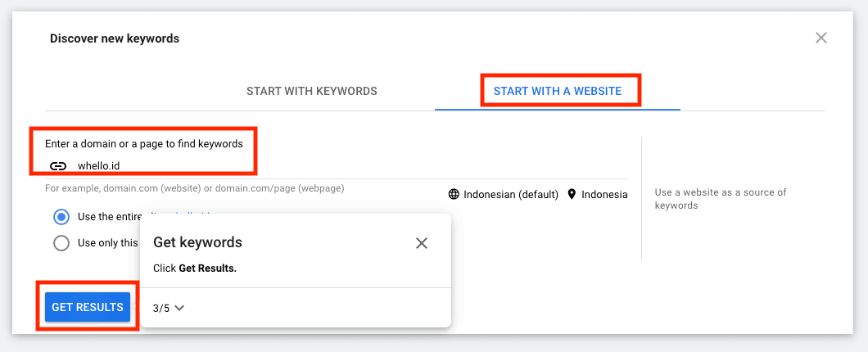The width and height of the screenshot is (868, 352).
Task: Select the Start With a Website tab
Action: coord(558,91)
